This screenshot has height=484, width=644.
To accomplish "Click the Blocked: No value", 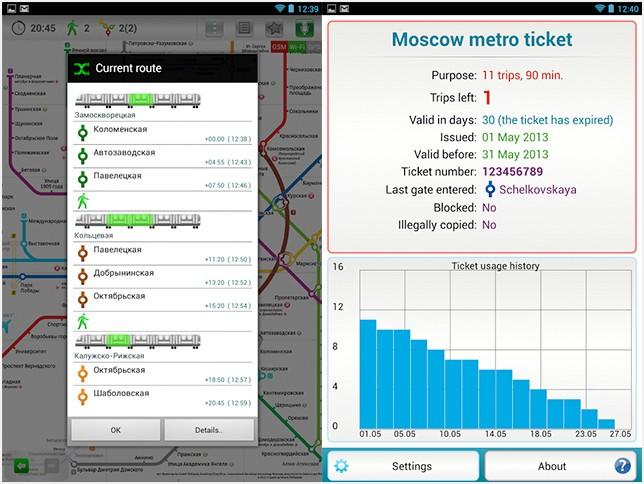I will (489, 207).
